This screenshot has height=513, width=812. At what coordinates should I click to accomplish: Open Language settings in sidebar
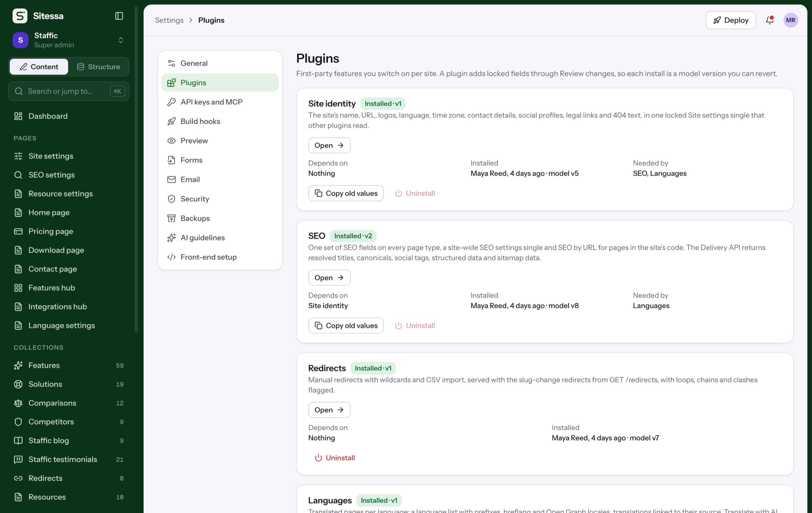(x=69, y=325)
